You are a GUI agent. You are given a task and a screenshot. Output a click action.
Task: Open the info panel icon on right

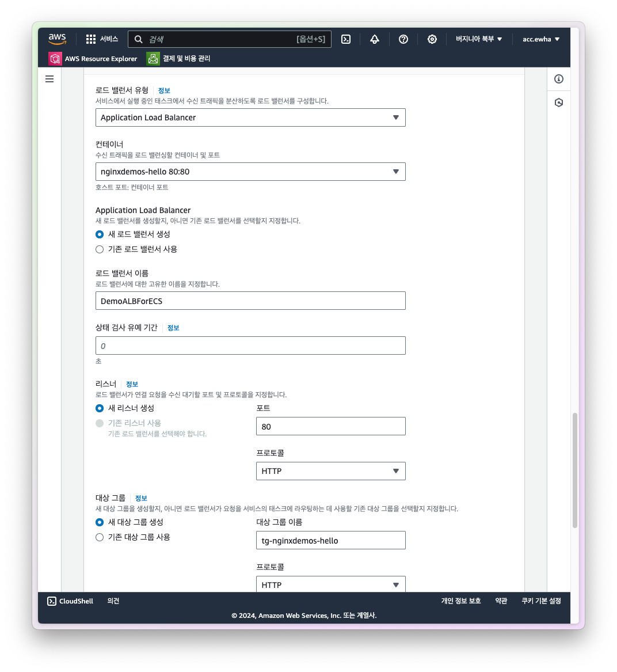point(559,79)
